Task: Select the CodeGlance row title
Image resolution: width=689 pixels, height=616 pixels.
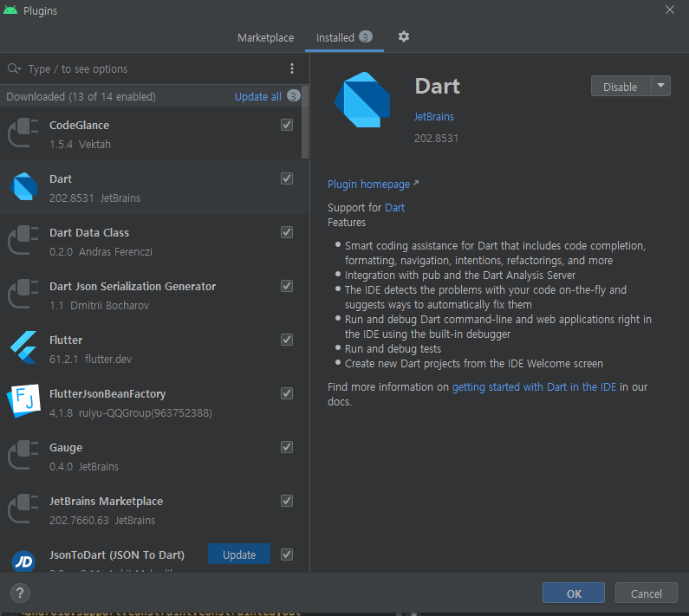Action: [79, 126]
